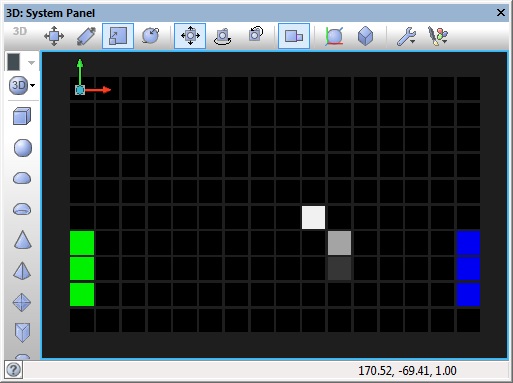Image resolution: width=513 pixels, height=383 pixels.
Task: Click the '3D: System Panel' title text
Action: 51,13
